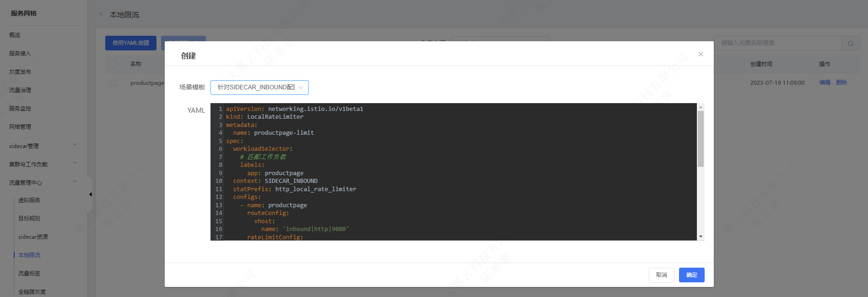868x297 pixels.
Task: Toggle the select-all checkbox in table header
Action: [113, 64]
